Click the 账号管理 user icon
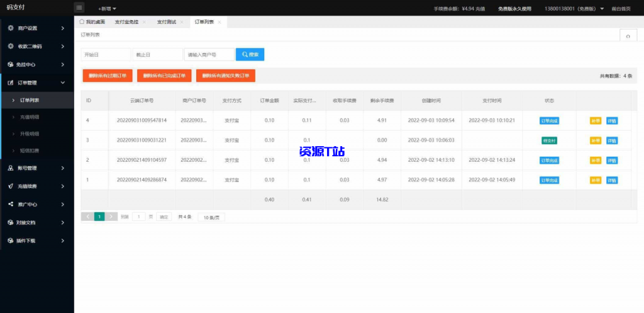 tap(11, 168)
